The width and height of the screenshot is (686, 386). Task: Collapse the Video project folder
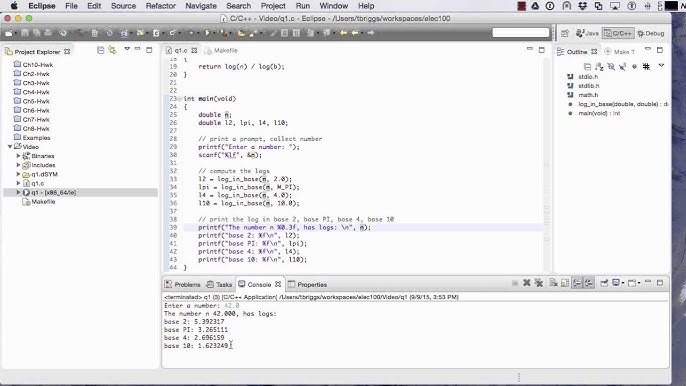pos(10,147)
